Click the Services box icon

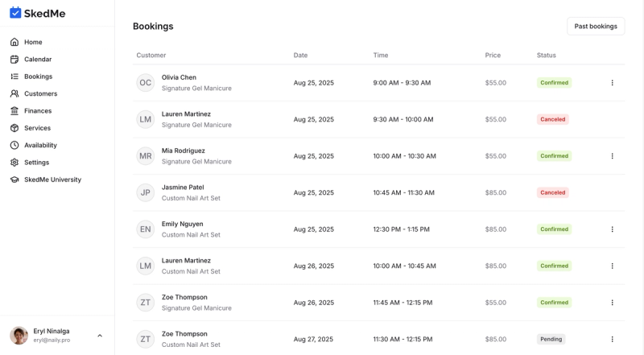tap(14, 128)
